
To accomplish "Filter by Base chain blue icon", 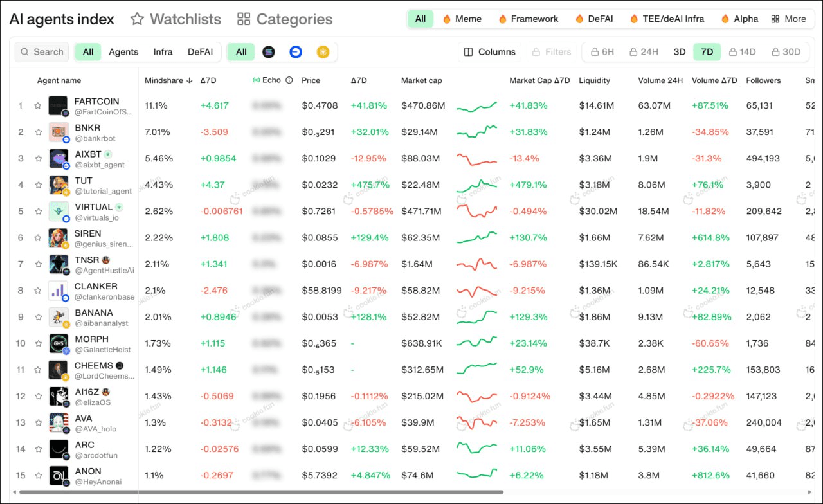I will 296,52.
